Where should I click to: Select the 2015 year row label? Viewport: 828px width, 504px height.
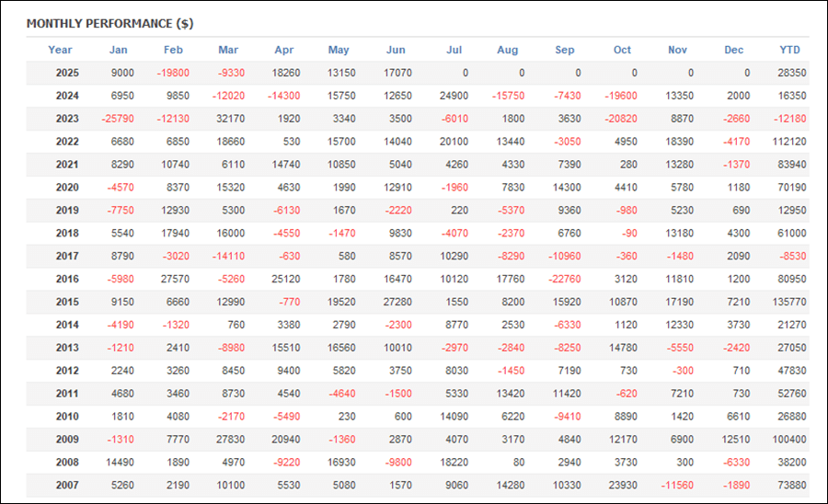pyautogui.click(x=67, y=302)
